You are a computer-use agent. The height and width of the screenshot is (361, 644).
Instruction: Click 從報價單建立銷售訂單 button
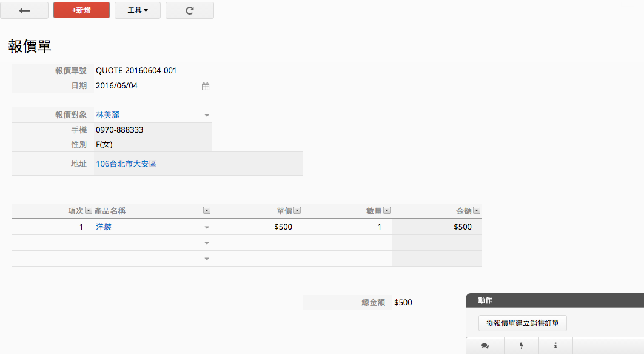[522, 323]
